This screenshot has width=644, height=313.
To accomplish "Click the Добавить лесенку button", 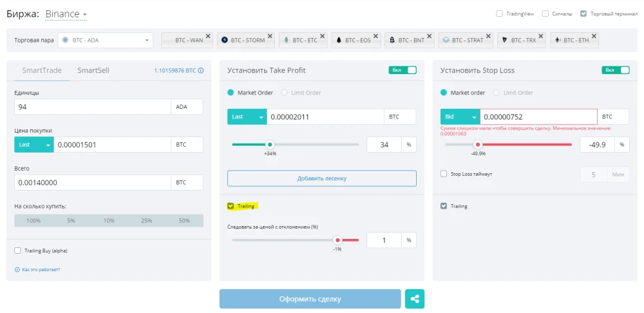I will [322, 178].
